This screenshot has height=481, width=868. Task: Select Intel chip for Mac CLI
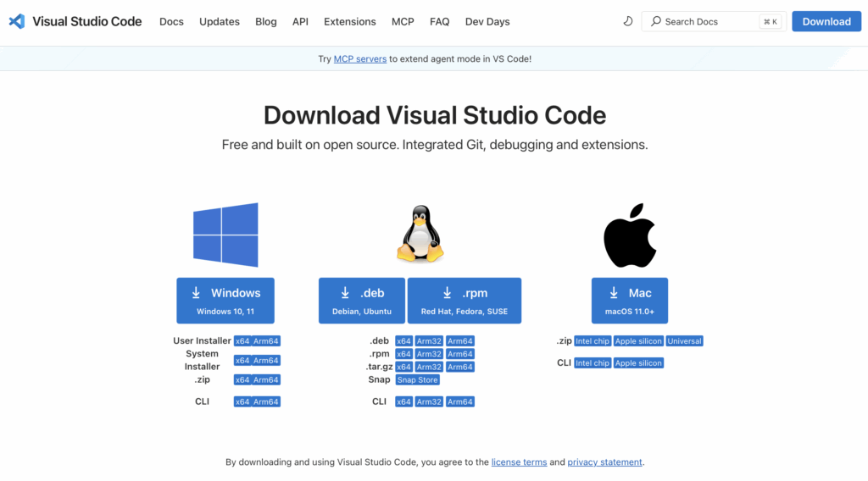593,363
